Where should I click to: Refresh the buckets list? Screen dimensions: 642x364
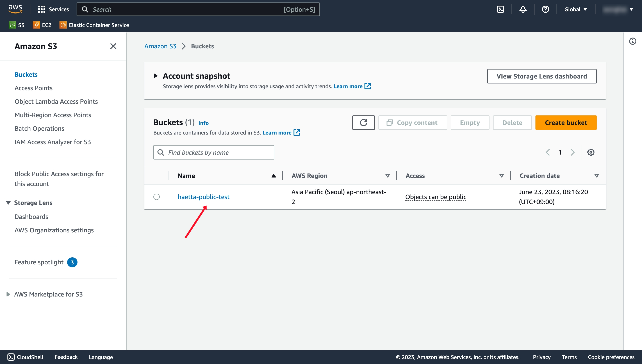coord(363,123)
